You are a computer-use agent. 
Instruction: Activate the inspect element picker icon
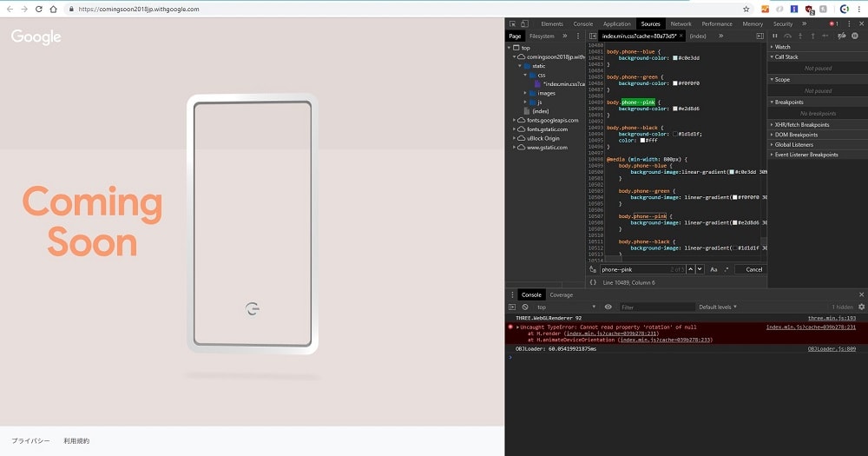point(513,23)
